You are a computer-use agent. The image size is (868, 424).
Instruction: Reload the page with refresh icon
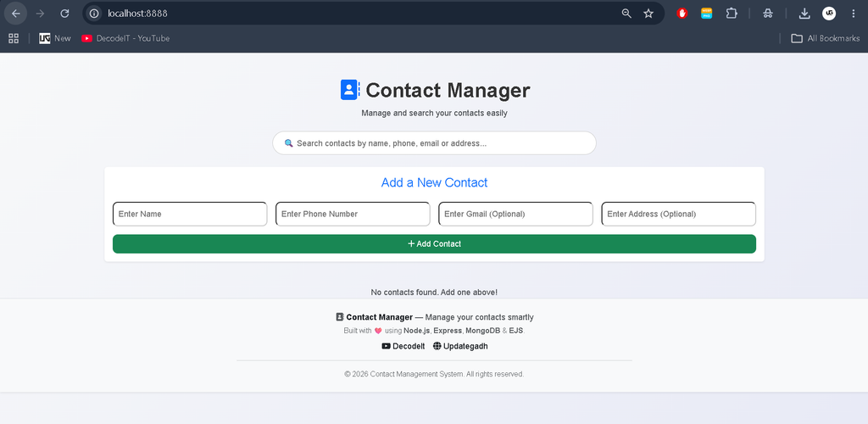64,14
